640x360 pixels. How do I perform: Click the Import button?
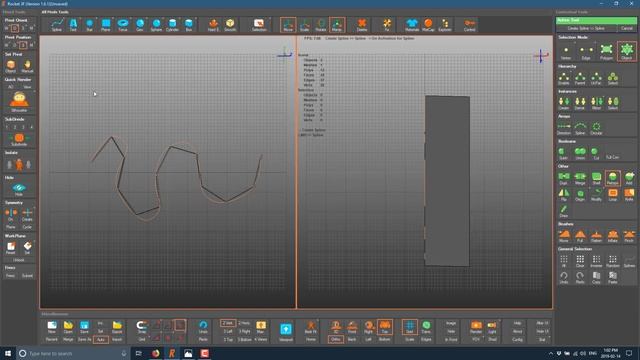coord(117,339)
